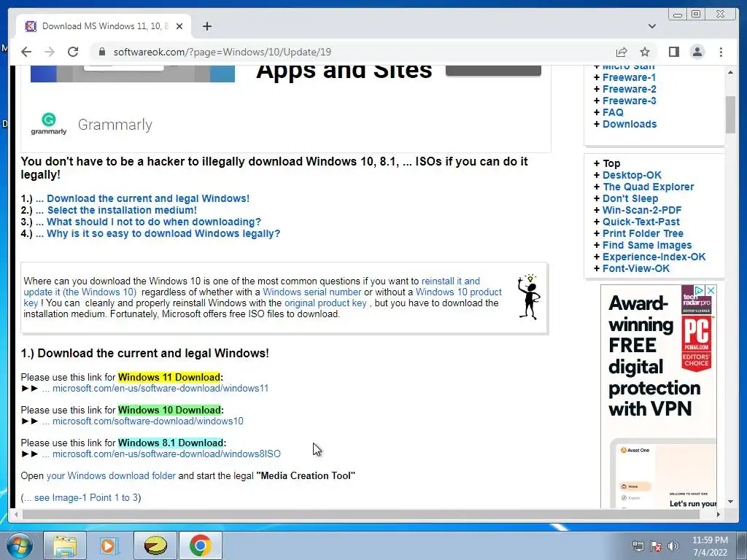Image resolution: width=747 pixels, height=560 pixels.
Task: Close the Avast ad with X icon
Action: coord(711,290)
